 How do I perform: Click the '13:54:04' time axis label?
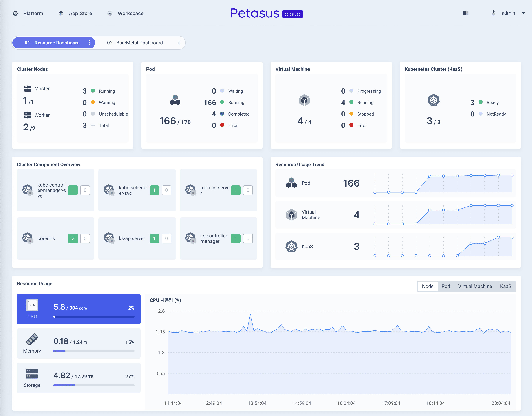(x=257, y=403)
